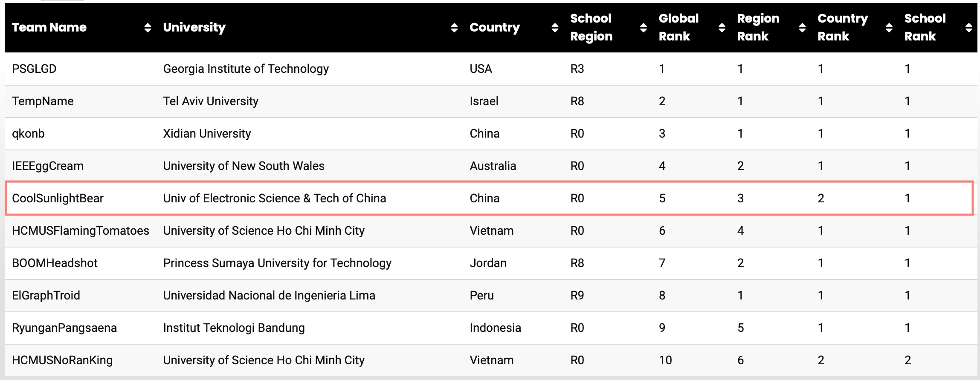Click the Team Name column header
The image size is (980, 380).
tap(49, 27)
